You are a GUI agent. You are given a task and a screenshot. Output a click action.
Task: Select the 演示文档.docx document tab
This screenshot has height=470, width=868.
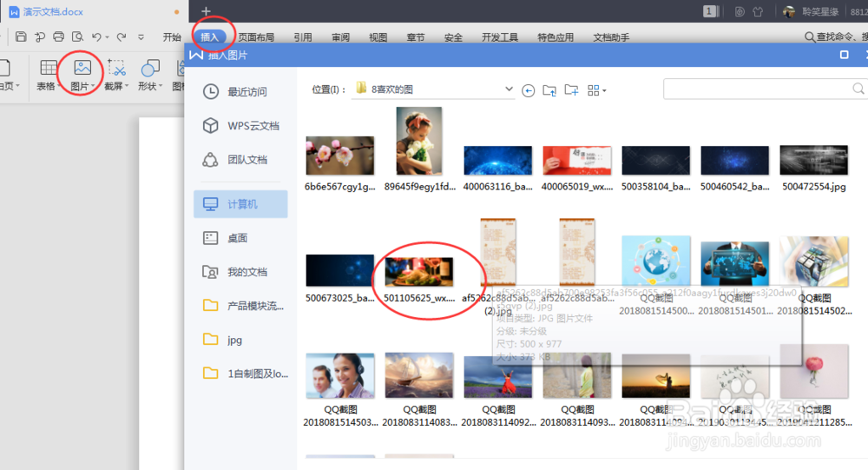(x=94, y=11)
